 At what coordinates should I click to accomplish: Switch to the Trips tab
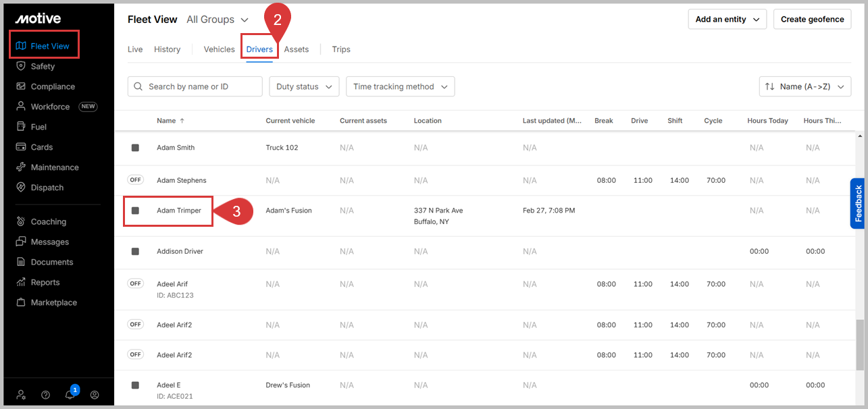pos(341,49)
